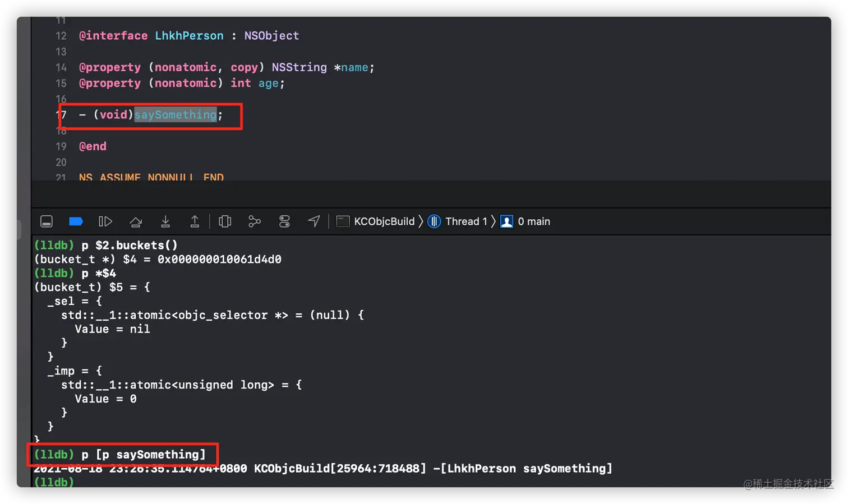Screen dimensions: 848x504
Task: Step out of the function
Action: [195, 221]
